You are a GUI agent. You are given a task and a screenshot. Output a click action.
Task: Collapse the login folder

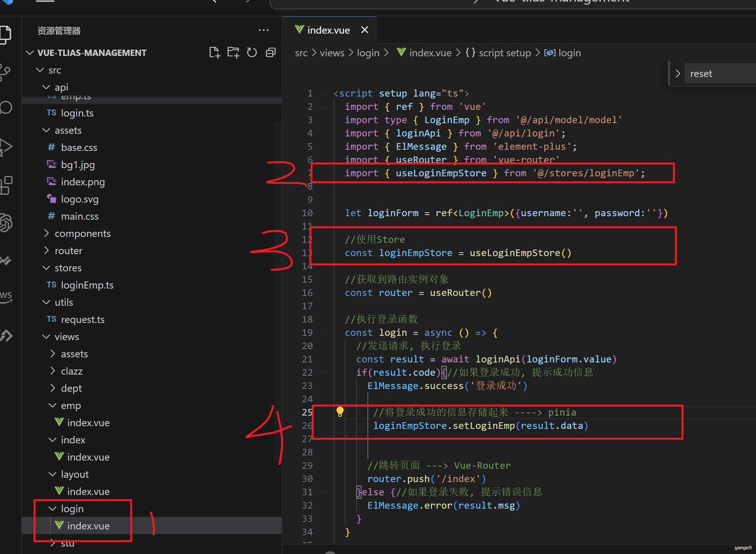[52, 508]
